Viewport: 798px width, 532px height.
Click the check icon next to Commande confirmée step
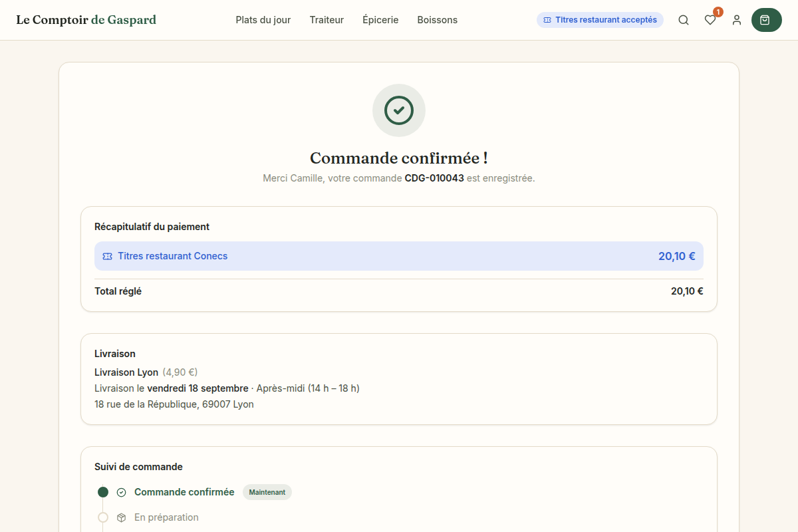121,493
